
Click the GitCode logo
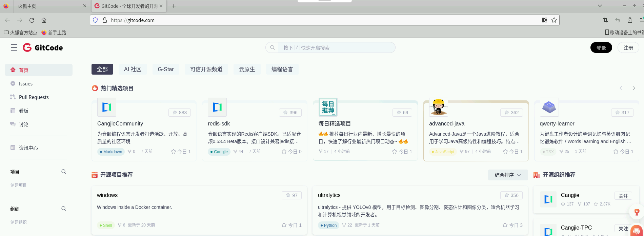43,47
